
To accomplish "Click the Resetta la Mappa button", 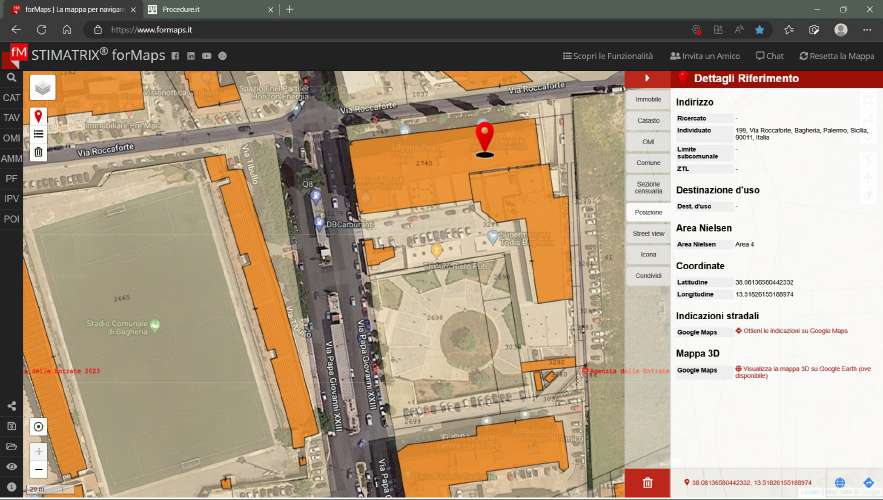I will click(836, 56).
